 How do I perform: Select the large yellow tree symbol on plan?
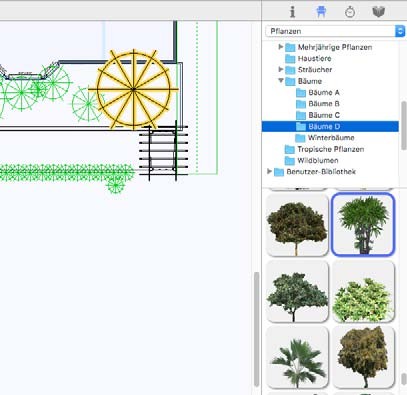(x=133, y=89)
